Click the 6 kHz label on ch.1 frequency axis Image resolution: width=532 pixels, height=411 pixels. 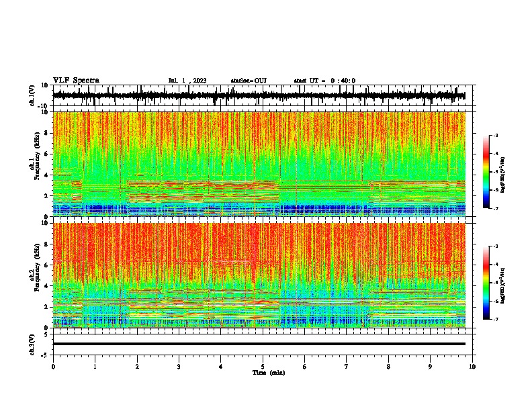[46, 154]
